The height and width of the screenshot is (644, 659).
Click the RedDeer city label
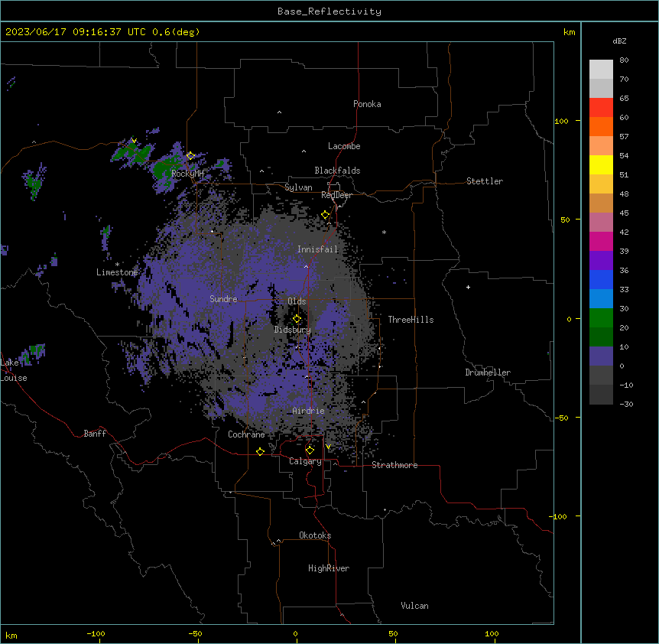point(336,195)
